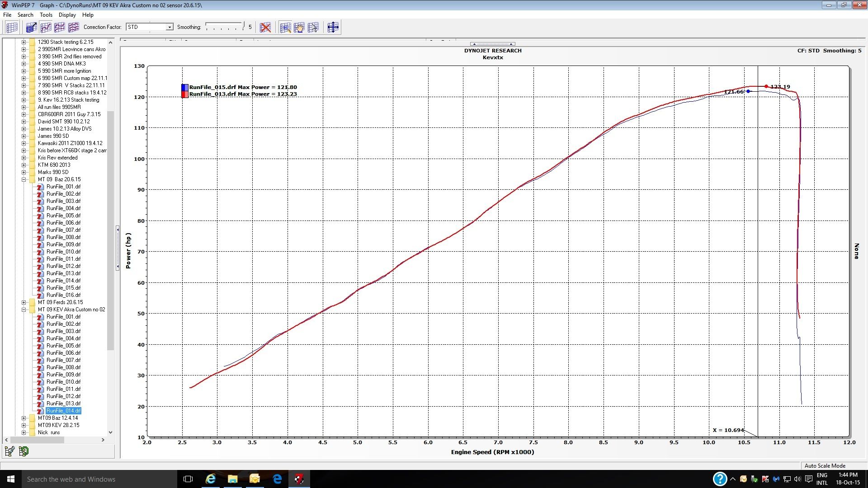Click the red X clear-graph icon

point(265,28)
